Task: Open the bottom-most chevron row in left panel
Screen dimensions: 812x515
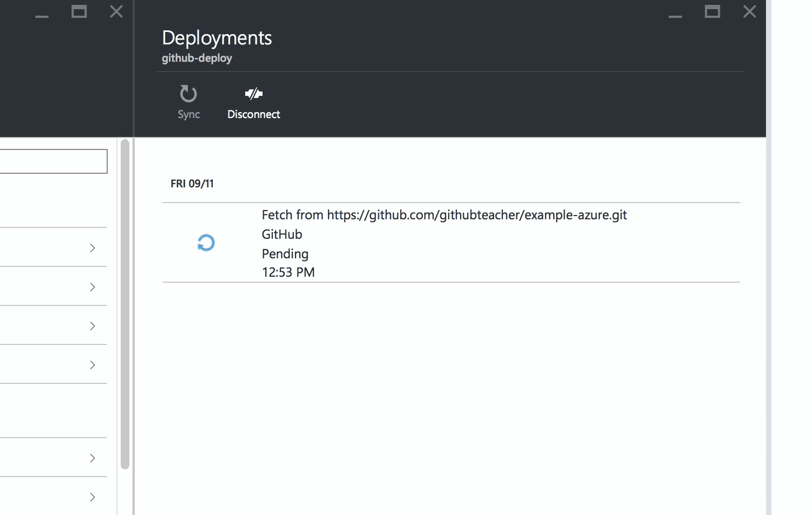Action: [x=93, y=497]
